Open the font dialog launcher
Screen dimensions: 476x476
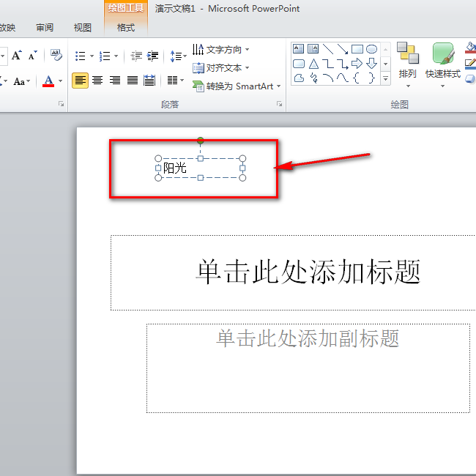pyautogui.click(x=61, y=104)
